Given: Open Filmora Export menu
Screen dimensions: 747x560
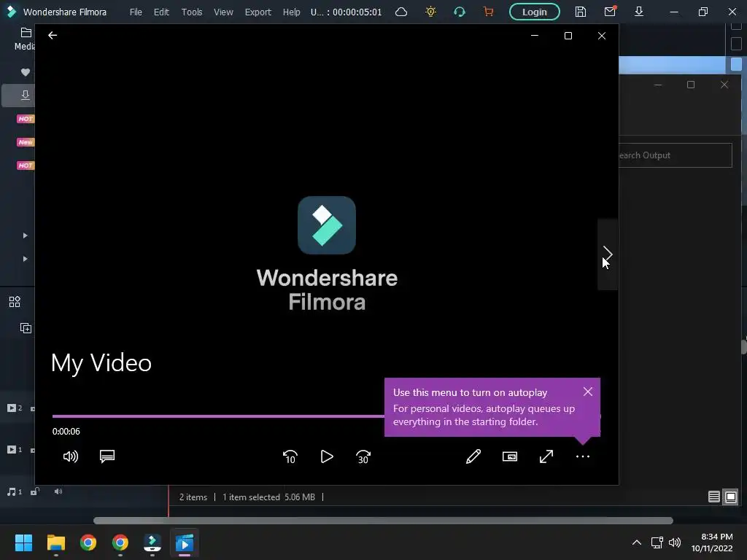Looking at the screenshot, I should (x=258, y=12).
